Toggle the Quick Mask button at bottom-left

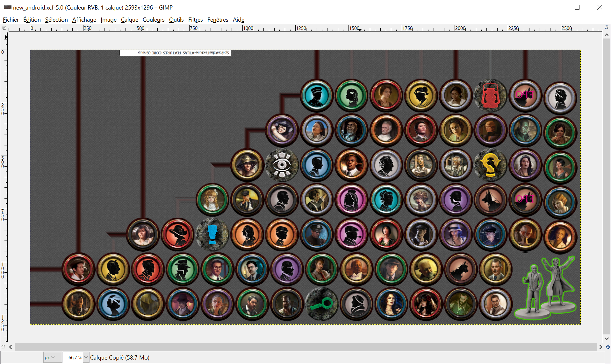point(3,347)
